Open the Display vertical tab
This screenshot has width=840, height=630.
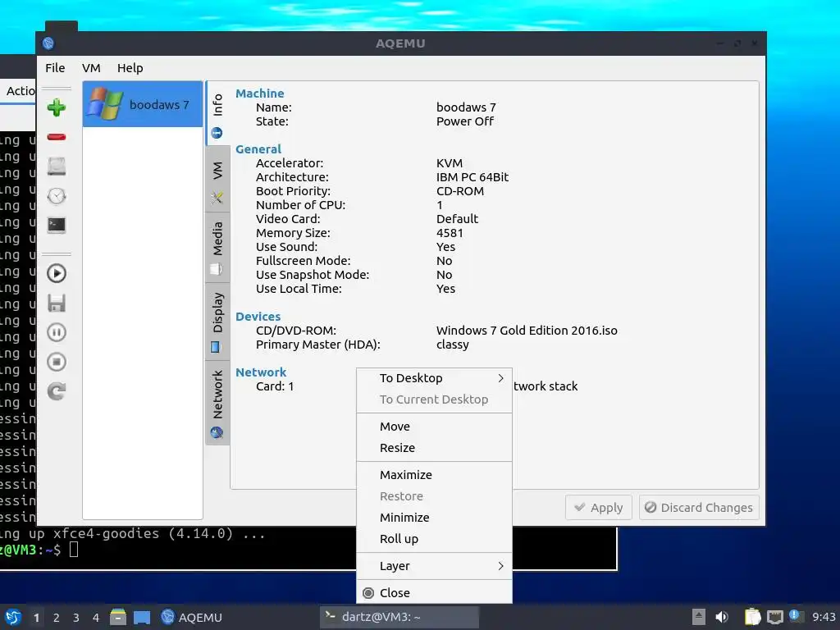217,322
